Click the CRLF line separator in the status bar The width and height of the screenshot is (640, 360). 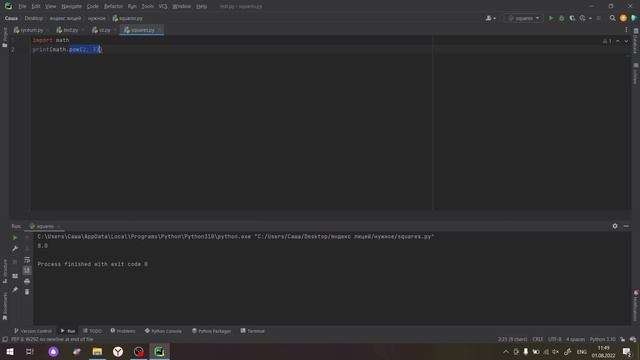(x=538, y=340)
